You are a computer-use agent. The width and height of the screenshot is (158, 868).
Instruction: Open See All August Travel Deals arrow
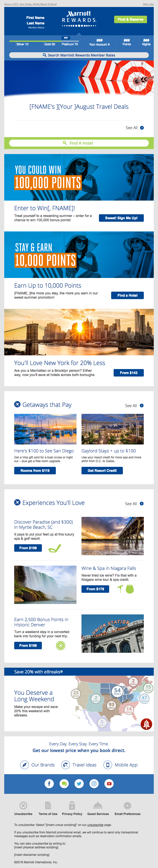tap(142, 128)
